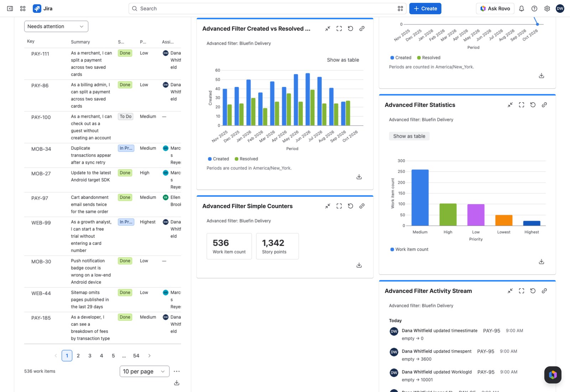Refresh the Created vs Resolved gadget

point(351,29)
